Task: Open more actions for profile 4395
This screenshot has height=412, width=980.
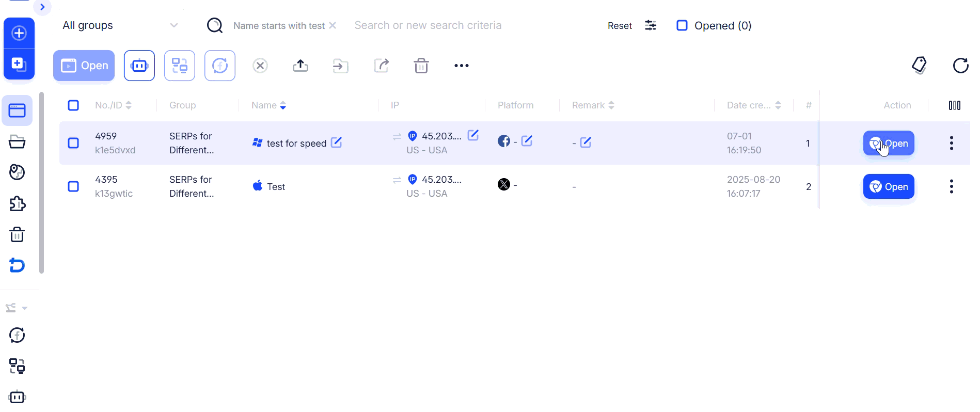Action: coord(951,186)
